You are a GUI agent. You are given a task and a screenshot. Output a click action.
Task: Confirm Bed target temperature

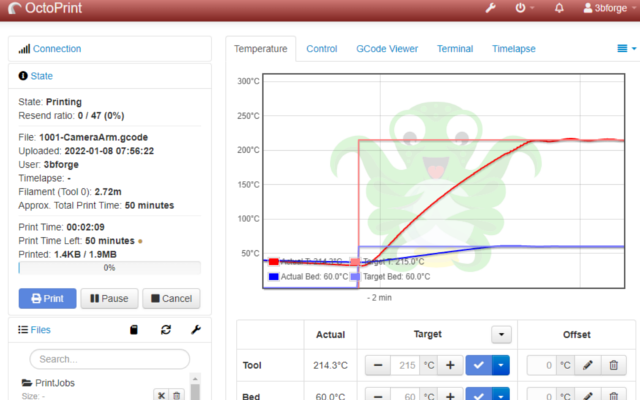(x=479, y=395)
